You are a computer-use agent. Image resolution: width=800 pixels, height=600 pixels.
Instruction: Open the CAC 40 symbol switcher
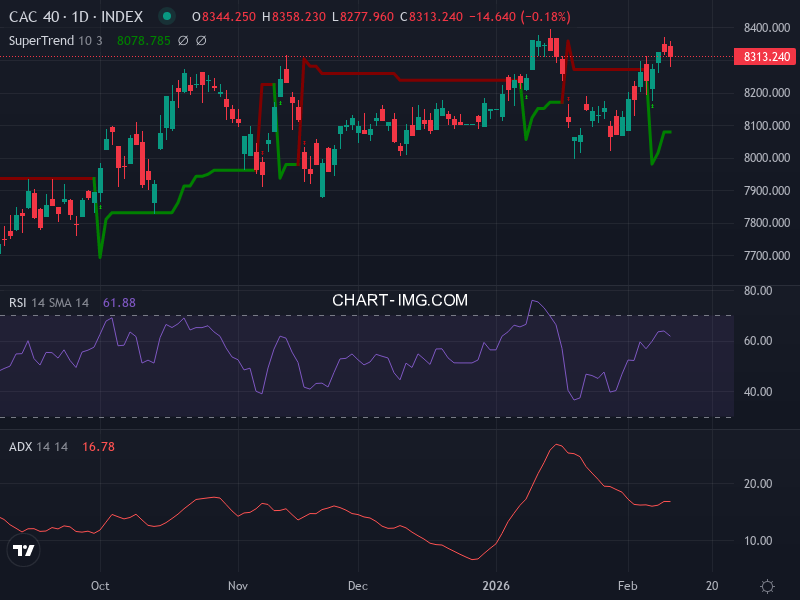35,16
